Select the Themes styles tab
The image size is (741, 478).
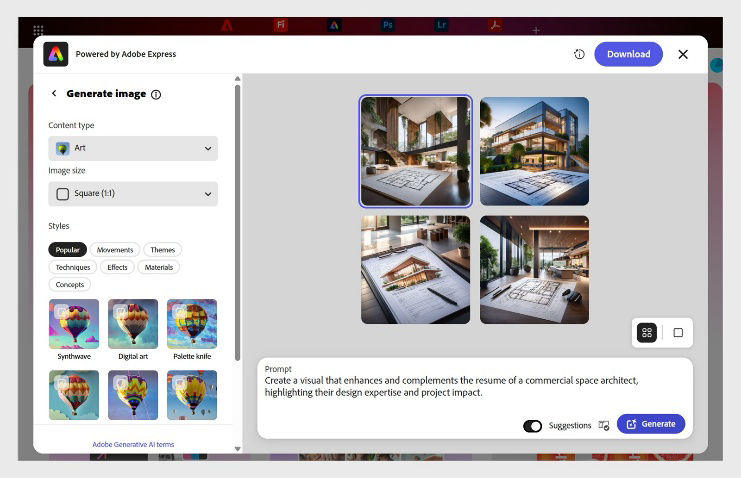[x=163, y=250]
